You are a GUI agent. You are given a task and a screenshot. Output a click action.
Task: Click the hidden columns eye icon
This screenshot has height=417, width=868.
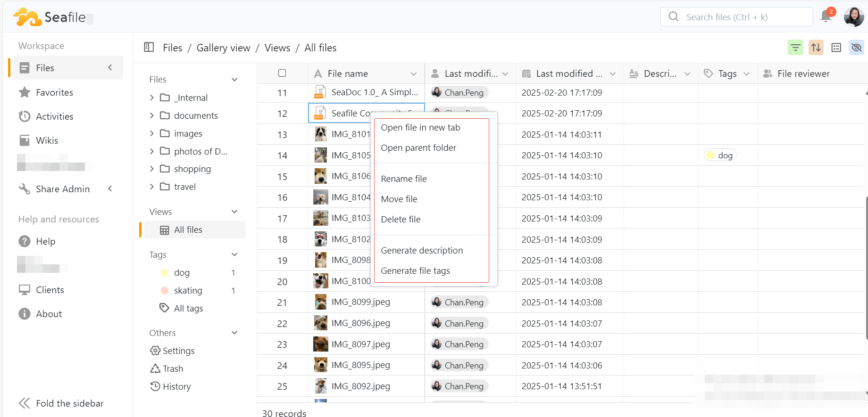[x=856, y=48]
